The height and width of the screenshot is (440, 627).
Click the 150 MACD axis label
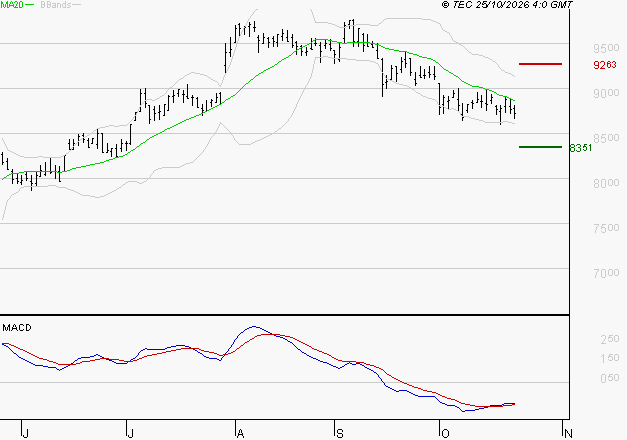coord(610,358)
